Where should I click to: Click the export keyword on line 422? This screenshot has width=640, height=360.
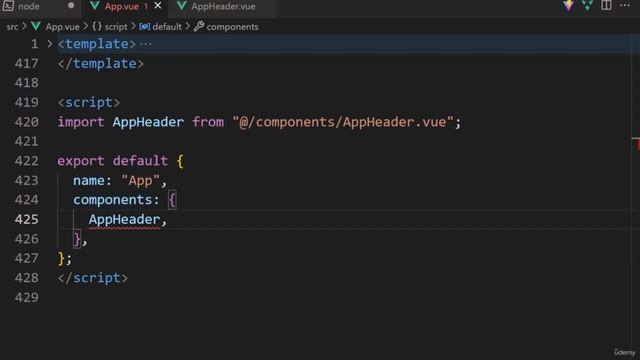click(81, 161)
